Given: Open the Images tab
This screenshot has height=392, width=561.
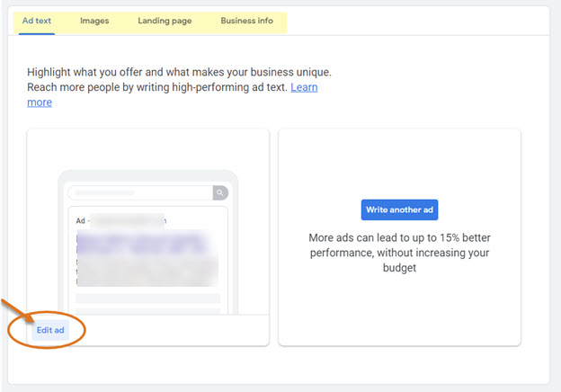Looking at the screenshot, I should pos(94,21).
